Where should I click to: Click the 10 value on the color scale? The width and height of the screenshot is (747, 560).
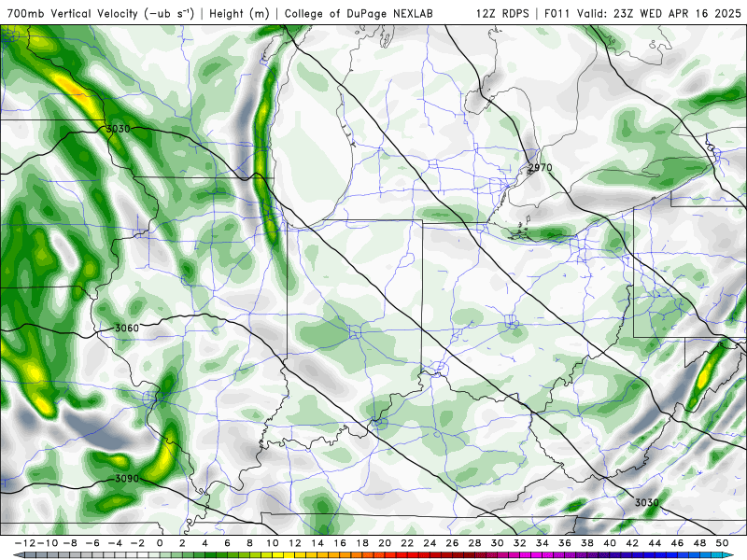(272, 543)
